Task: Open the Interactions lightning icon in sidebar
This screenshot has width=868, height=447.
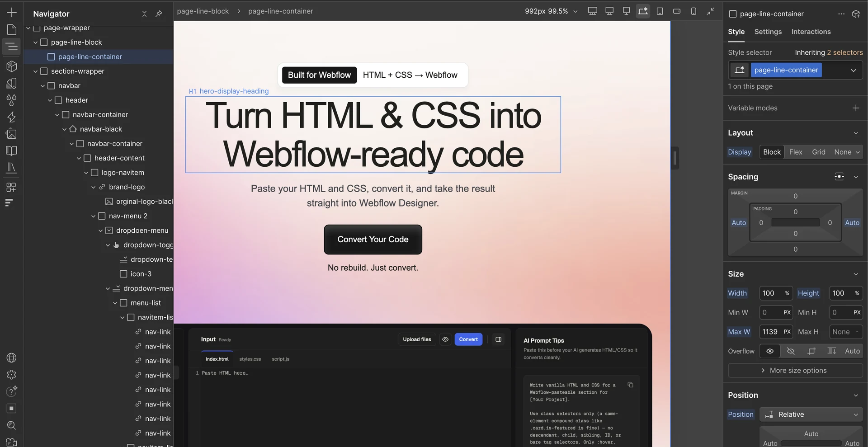Action: click(x=11, y=117)
